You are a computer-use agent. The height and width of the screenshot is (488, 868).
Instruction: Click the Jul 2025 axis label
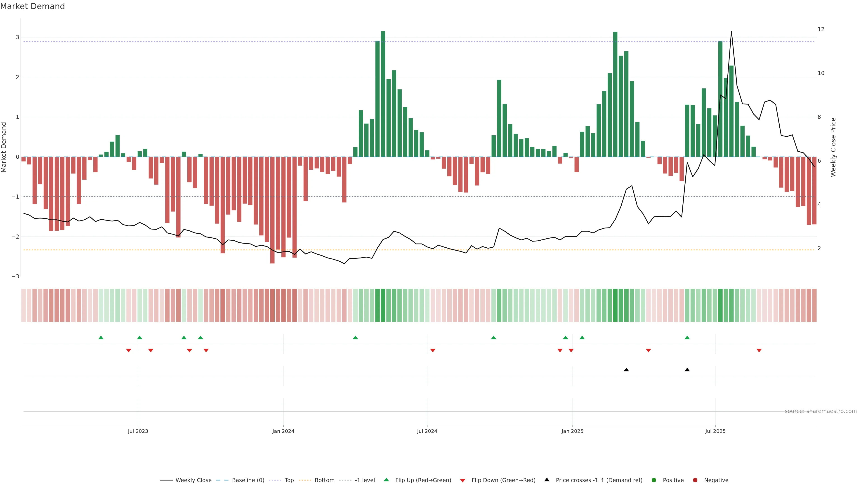click(715, 432)
